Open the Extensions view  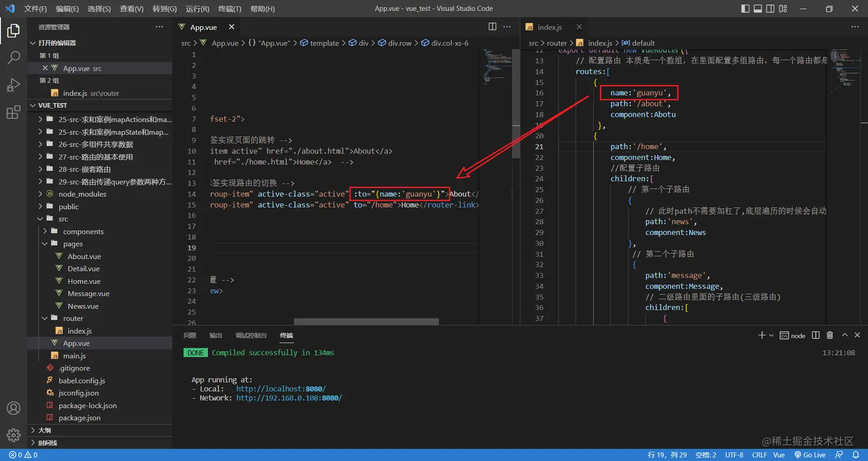pyautogui.click(x=13, y=113)
